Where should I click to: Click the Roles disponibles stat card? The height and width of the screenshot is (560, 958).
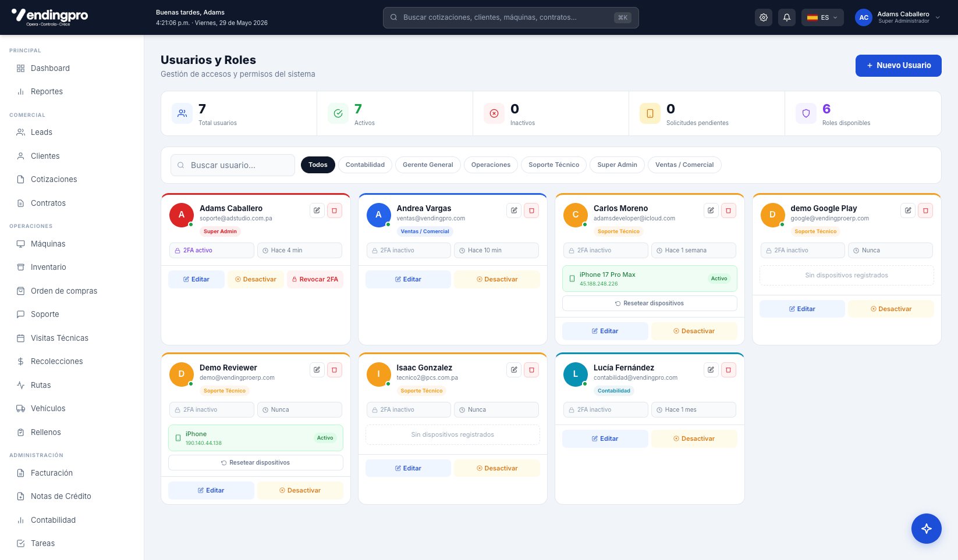click(863, 113)
